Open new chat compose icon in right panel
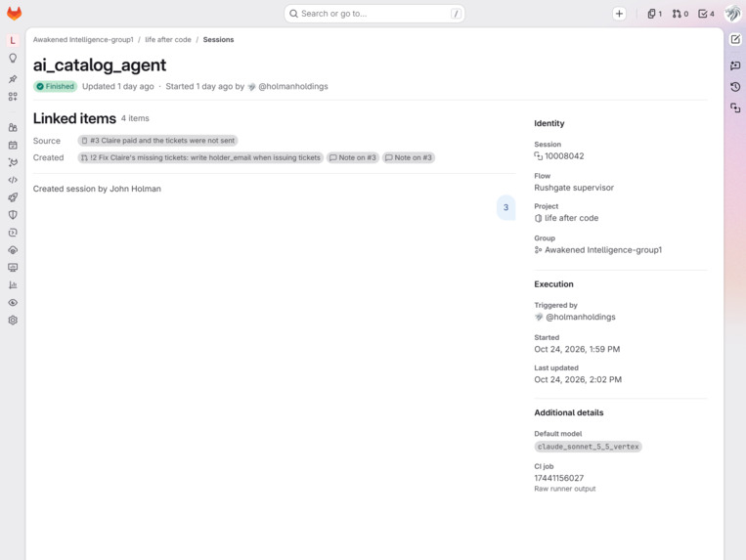This screenshot has width=746, height=560. click(x=735, y=39)
